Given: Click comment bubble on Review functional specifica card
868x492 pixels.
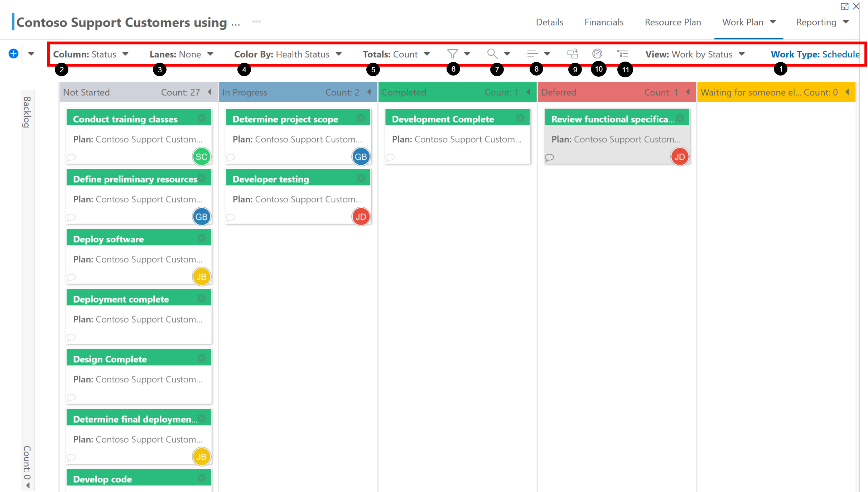Looking at the screenshot, I should pyautogui.click(x=549, y=157).
